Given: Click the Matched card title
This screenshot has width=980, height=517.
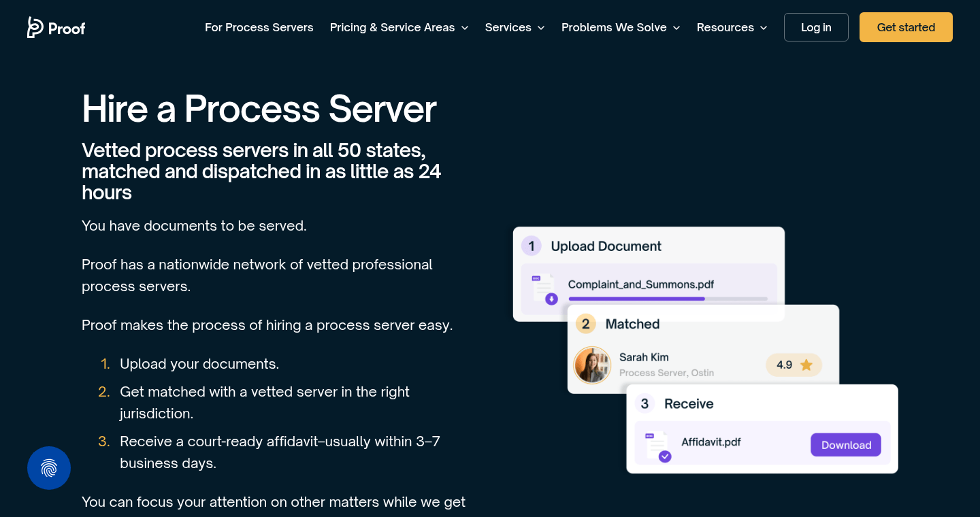Looking at the screenshot, I should pos(633,324).
